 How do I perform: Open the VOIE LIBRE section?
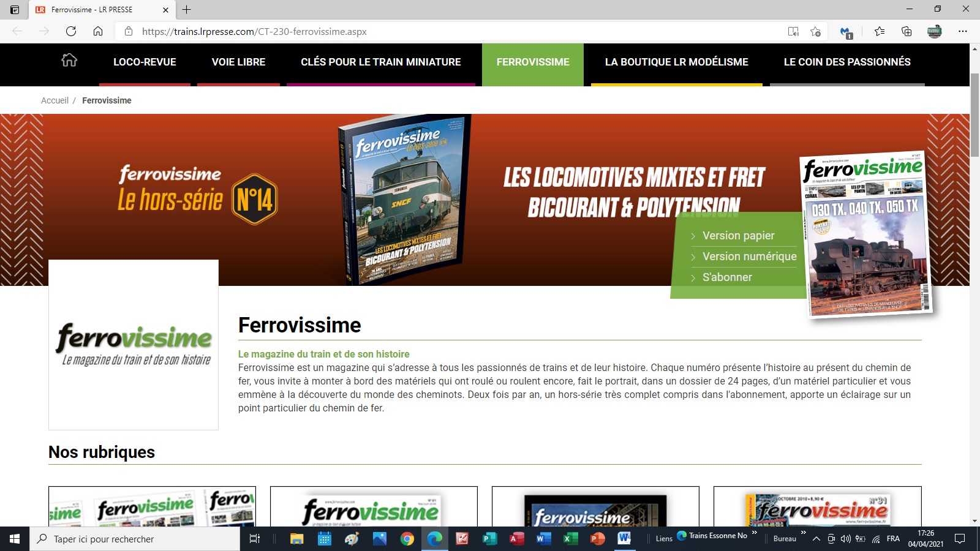(x=238, y=62)
